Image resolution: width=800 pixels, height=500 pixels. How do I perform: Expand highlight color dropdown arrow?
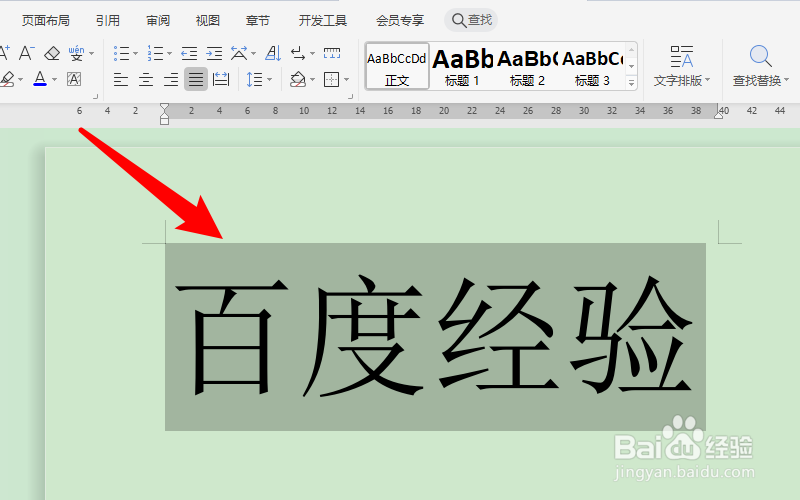20,80
